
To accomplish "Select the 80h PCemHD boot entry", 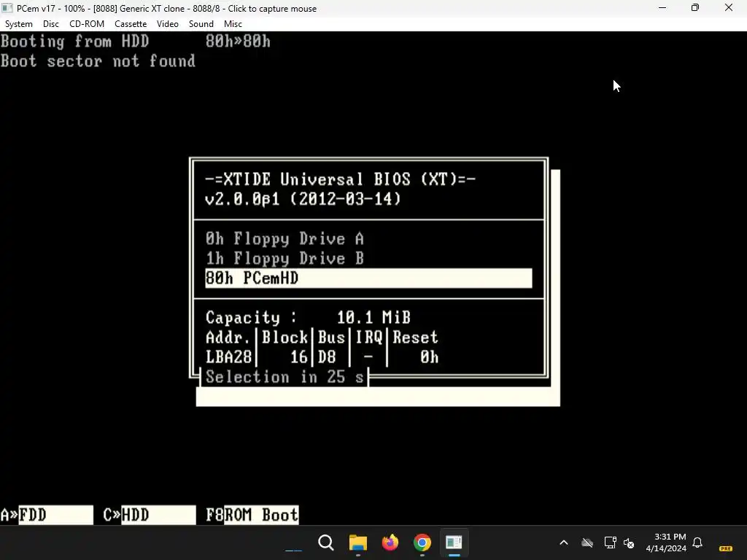I will pos(368,278).
